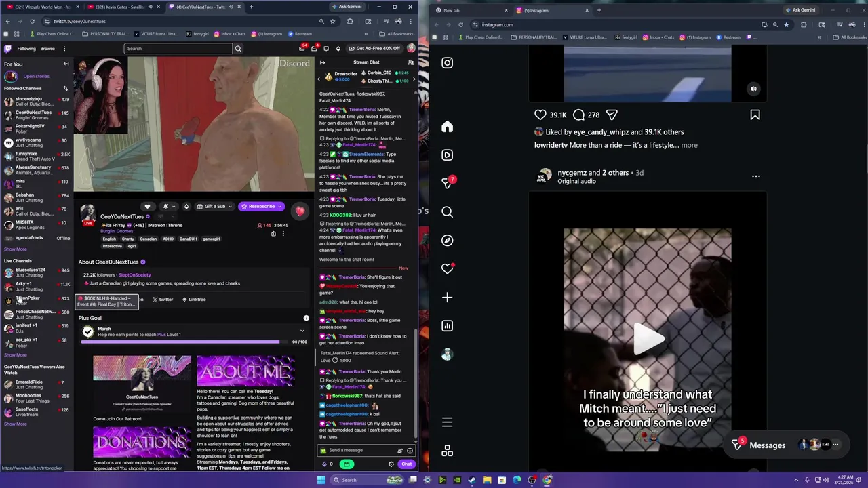Viewport: 868px width, 488px height.
Task: Open Instagram Reels icon in sidebar
Action: [447, 155]
